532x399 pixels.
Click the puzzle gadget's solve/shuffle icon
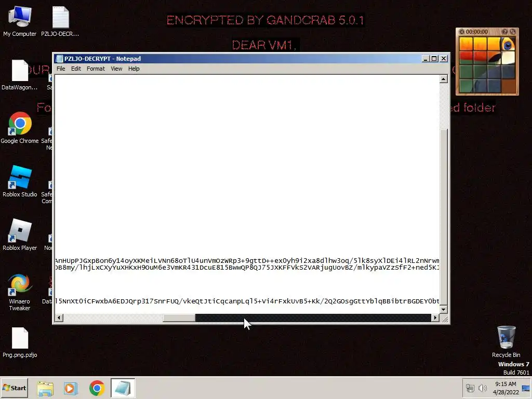[513, 32]
